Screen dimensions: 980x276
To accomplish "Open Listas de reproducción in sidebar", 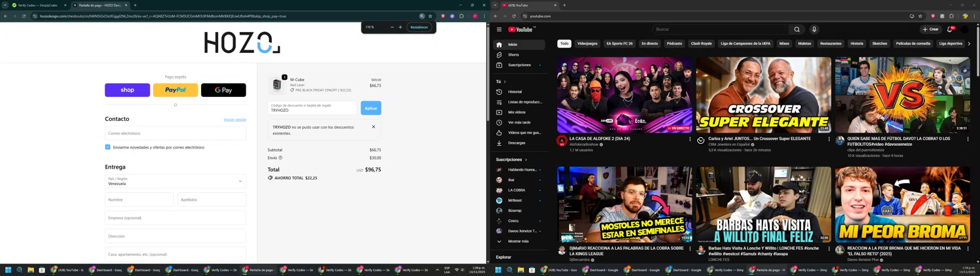I will point(519,102).
